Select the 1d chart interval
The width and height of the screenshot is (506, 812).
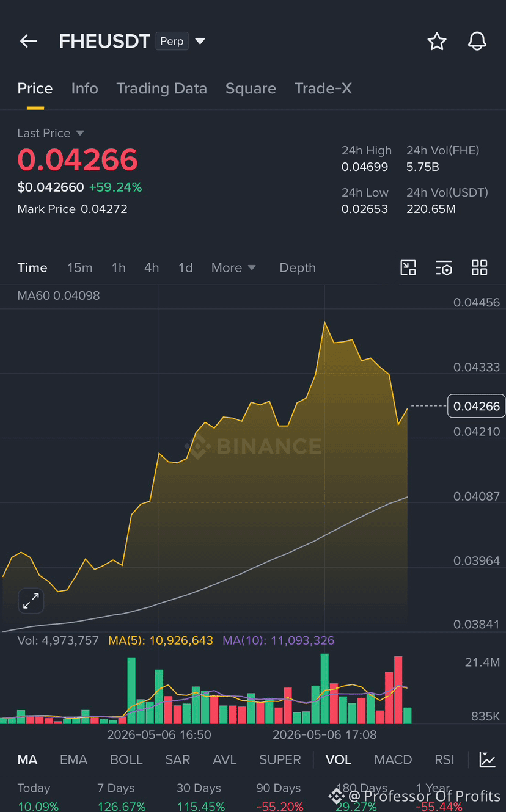[x=185, y=267]
